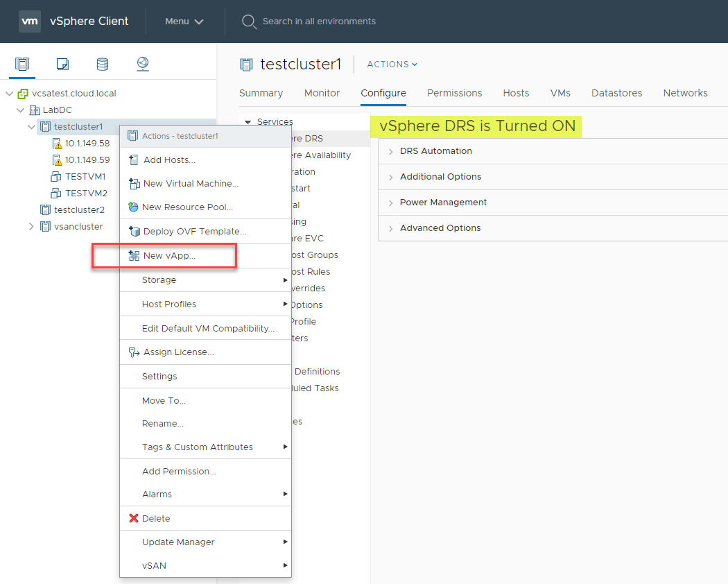
Task: Expand the Advanced Options section
Action: 391,228
